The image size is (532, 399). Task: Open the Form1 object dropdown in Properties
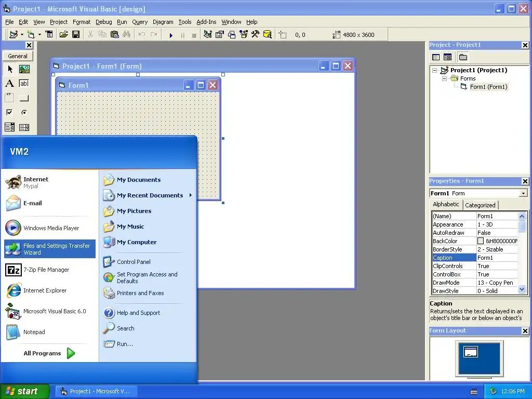(x=523, y=193)
